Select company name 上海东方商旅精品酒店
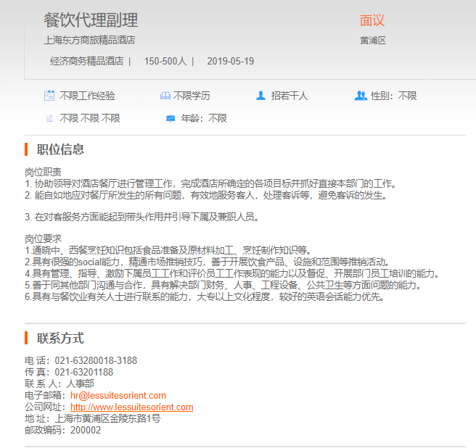The width and height of the screenshot is (476, 448). (x=89, y=41)
